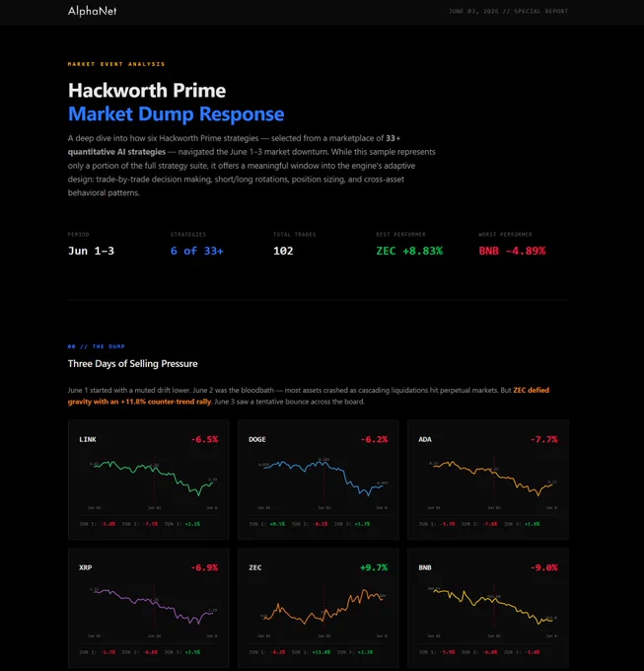Image resolution: width=644 pixels, height=671 pixels.
Task: Click the ZEC ticker label
Action: pos(254,567)
